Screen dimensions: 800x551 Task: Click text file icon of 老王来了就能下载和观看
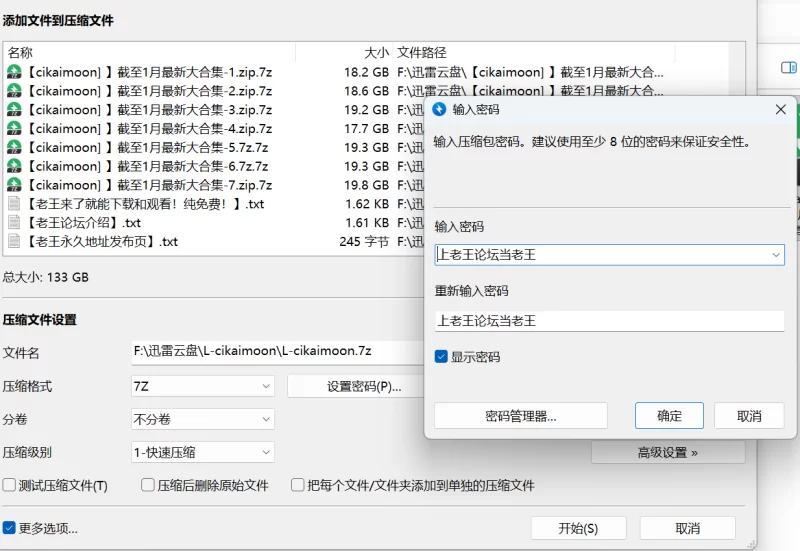pyautogui.click(x=14, y=204)
